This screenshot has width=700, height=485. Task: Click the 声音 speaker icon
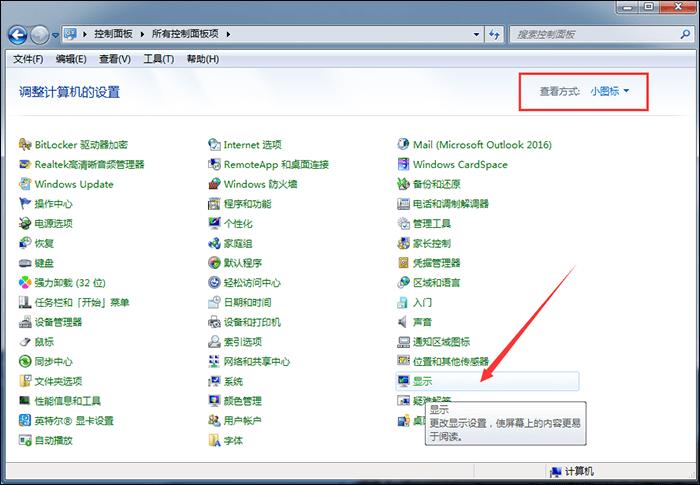(403, 322)
